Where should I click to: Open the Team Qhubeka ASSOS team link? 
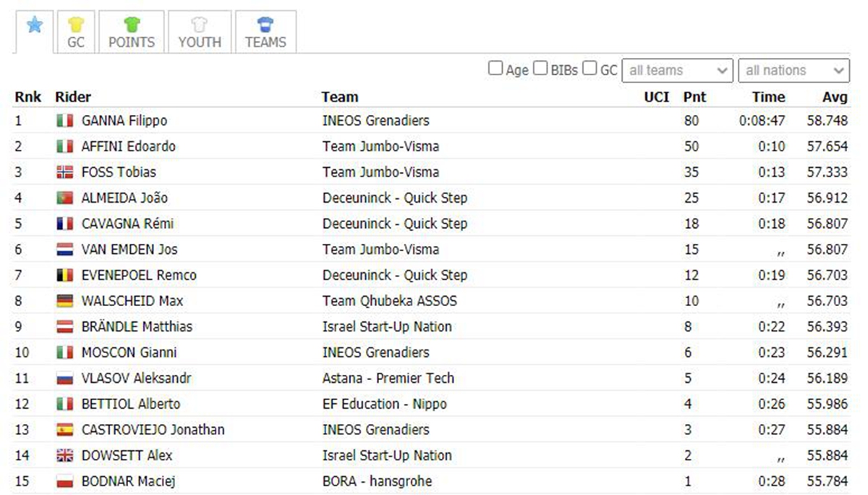(x=390, y=301)
